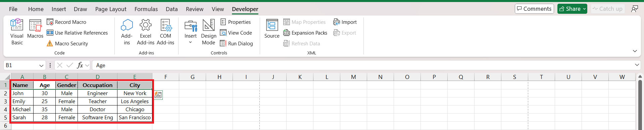This screenshot has height=130, width=644.
Task: Click View Code
Action: 236,33
